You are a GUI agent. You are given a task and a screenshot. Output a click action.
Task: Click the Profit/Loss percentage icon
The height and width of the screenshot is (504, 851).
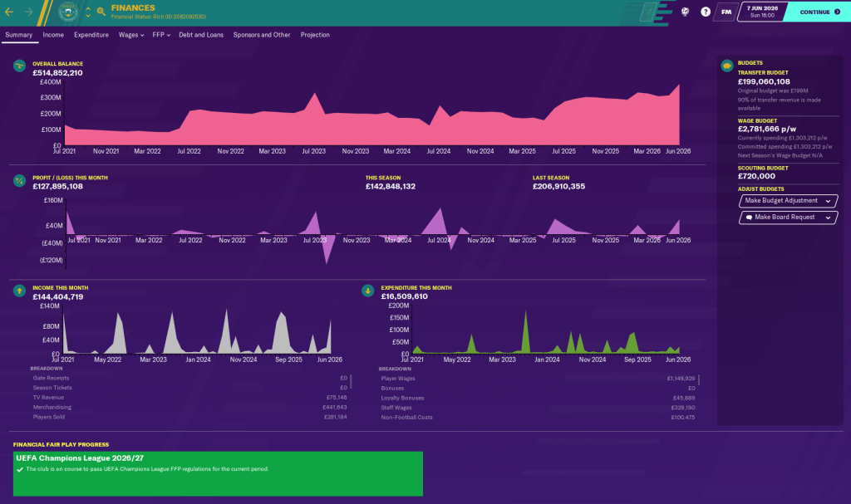click(19, 179)
